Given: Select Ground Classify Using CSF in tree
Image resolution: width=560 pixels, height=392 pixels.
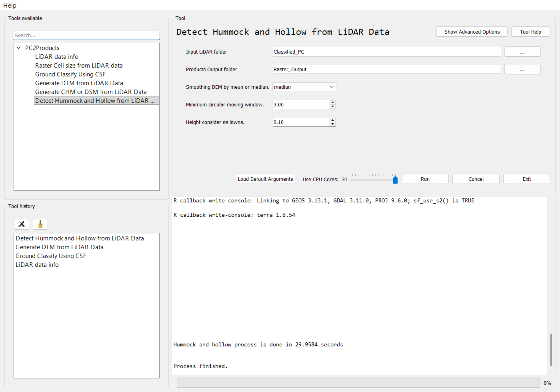Looking at the screenshot, I should [x=70, y=74].
